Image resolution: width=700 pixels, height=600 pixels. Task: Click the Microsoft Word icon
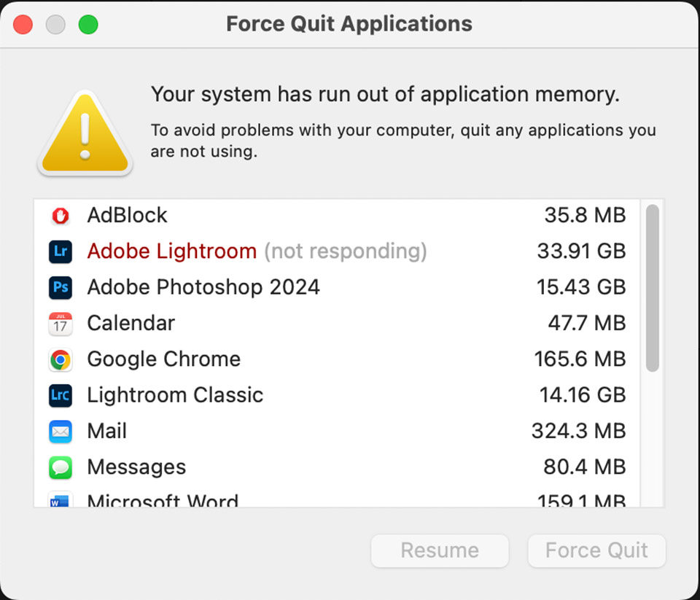[x=61, y=500]
